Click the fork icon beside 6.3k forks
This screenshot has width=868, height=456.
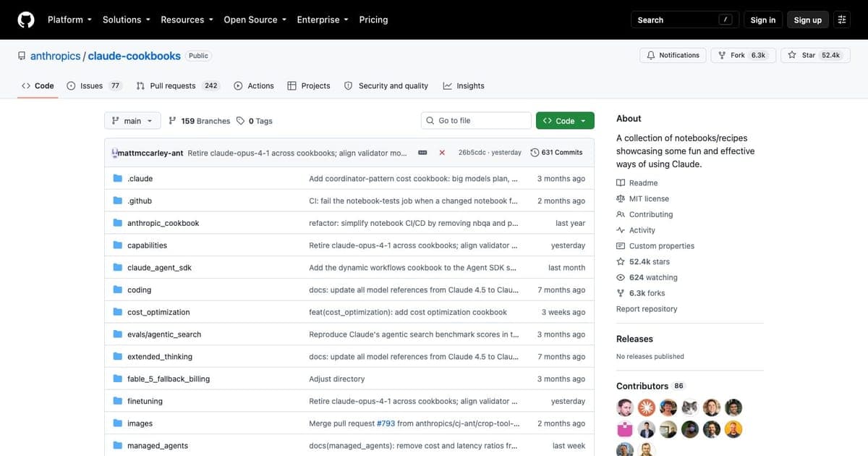(620, 293)
